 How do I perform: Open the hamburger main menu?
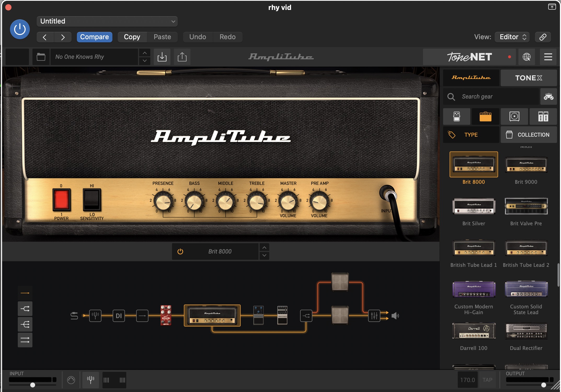(548, 57)
